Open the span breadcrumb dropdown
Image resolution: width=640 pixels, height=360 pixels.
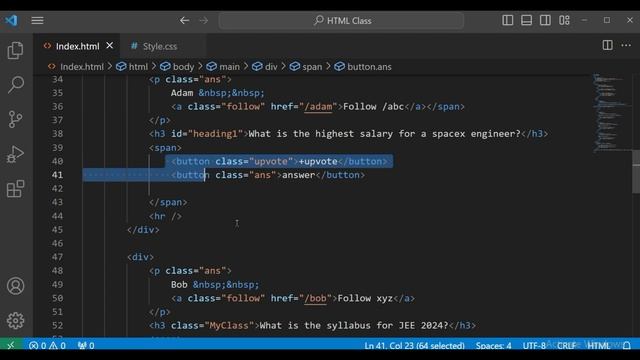coord(306,67)
